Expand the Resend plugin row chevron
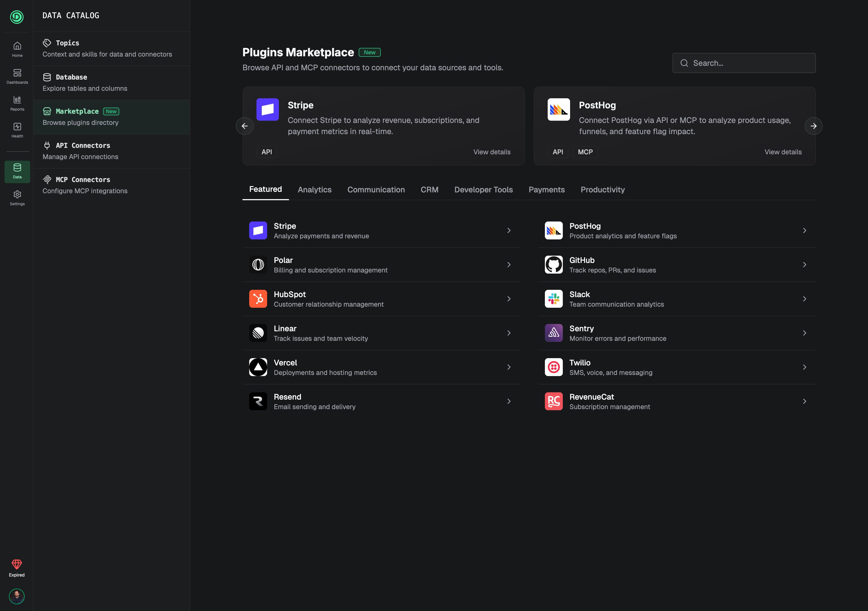The image size is (868, 611). (x=508, y=401)
